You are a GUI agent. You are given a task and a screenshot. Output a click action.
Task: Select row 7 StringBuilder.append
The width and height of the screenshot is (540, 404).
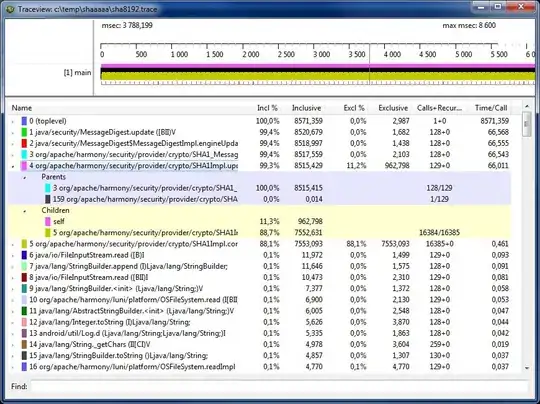pos(260,266)
